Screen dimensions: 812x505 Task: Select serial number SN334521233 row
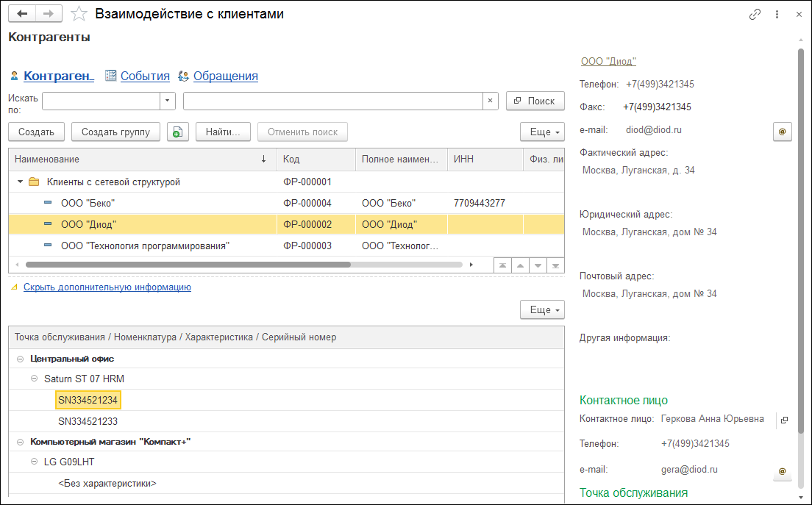point(88,421)
